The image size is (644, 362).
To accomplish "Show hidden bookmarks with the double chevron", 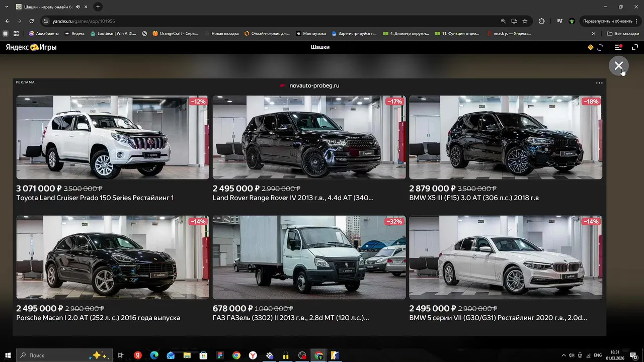I will tap(594, 34).
